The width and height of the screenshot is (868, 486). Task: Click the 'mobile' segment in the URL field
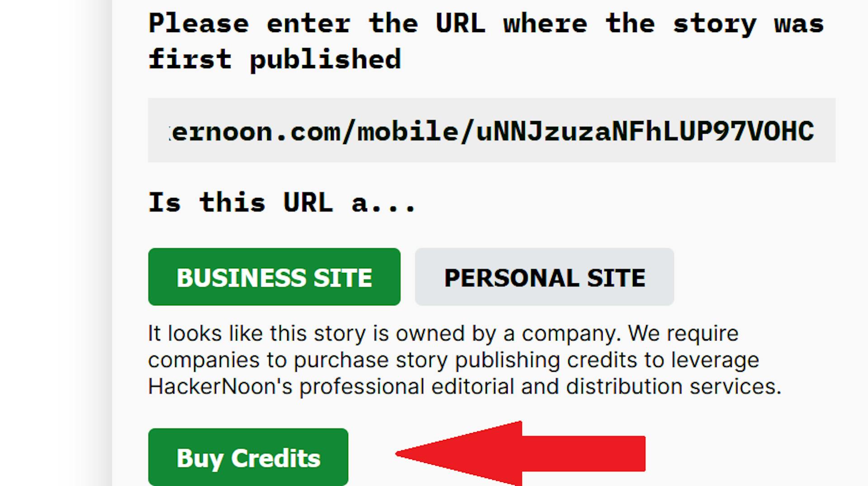coord(407,131)
